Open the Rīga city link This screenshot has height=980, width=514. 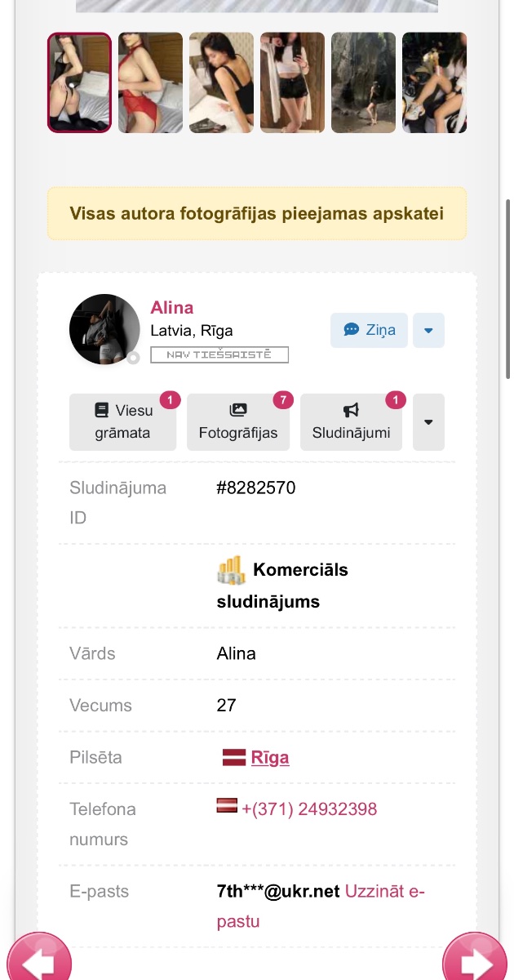pos(270,757)
